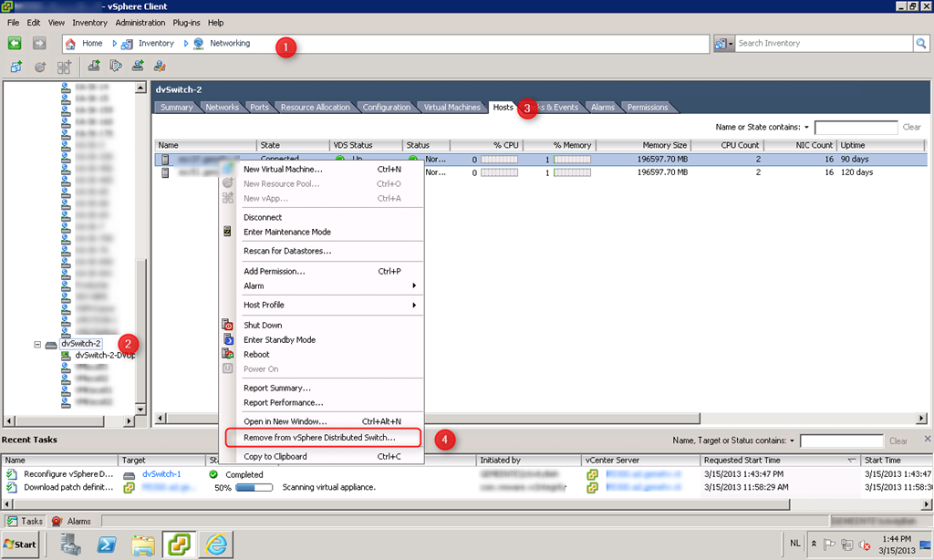Image resolution: width=934 pixels, height=560 pixels.
Task: Click the Reboot icon in context menu
Action: click(x=227, y=354)
